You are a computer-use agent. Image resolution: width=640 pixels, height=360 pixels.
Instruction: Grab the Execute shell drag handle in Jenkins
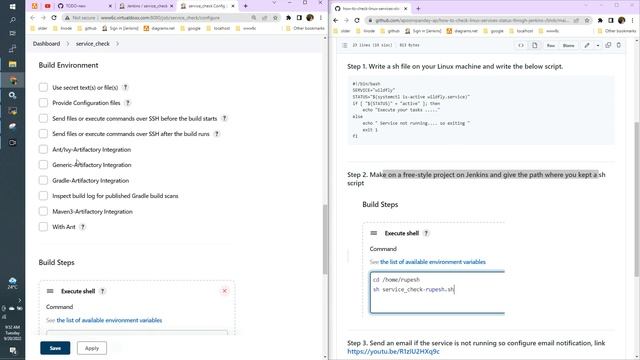pyautogui.click(x=50, y=291)
